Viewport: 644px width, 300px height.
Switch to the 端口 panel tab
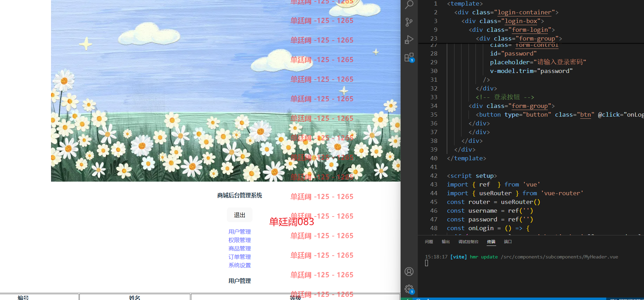click(508, 242)
